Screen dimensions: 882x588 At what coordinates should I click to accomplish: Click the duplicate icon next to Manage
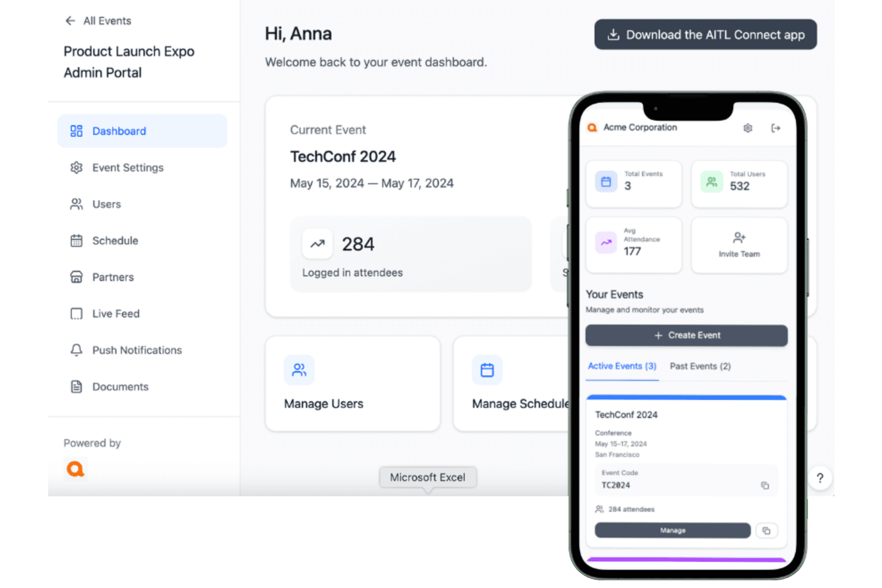766,530
